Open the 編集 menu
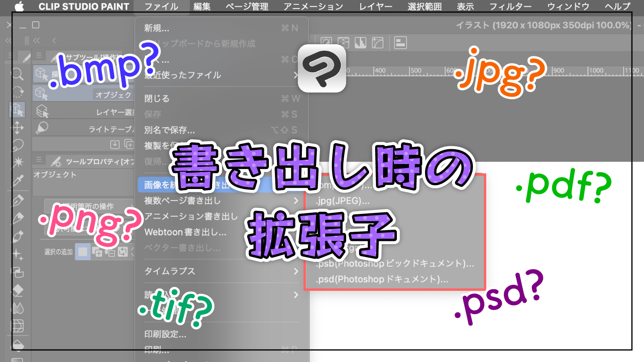This screenshot has height=362, width=644. (x=202, y=6)
